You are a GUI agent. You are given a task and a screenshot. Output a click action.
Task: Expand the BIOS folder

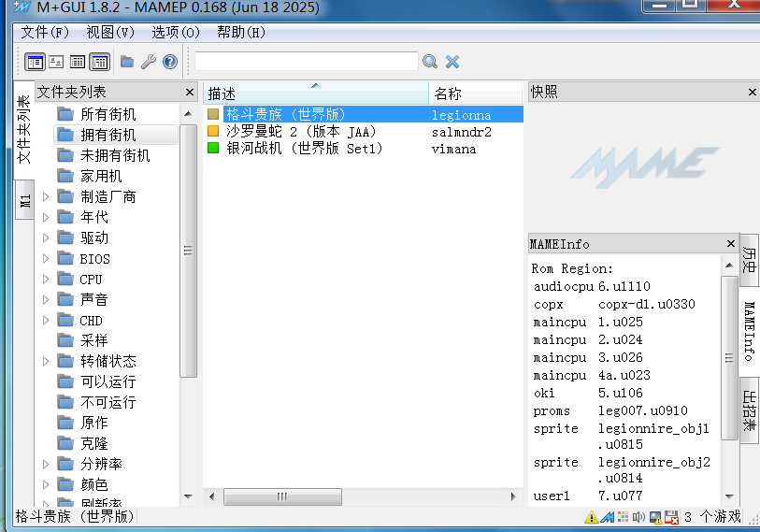pyautogui.click(x=46, y=258)
